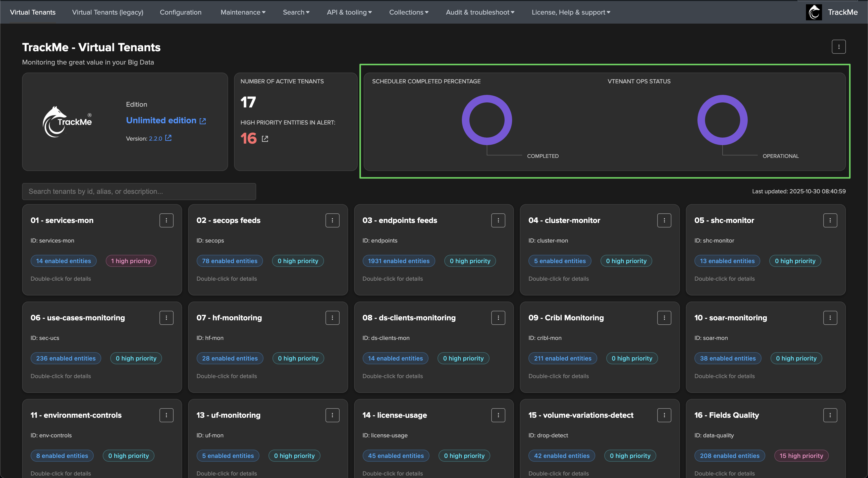This screenshot has height=478, width=868.
Task: Open the Audit & troubleshoot dropdown
Action: click(480, 12)
